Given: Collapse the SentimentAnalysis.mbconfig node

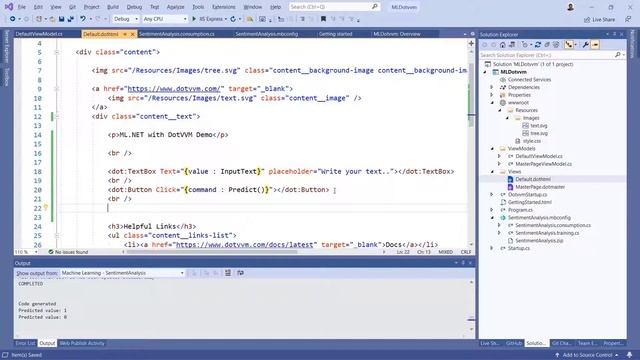Looking at the screenshot, I should (492, 218).
